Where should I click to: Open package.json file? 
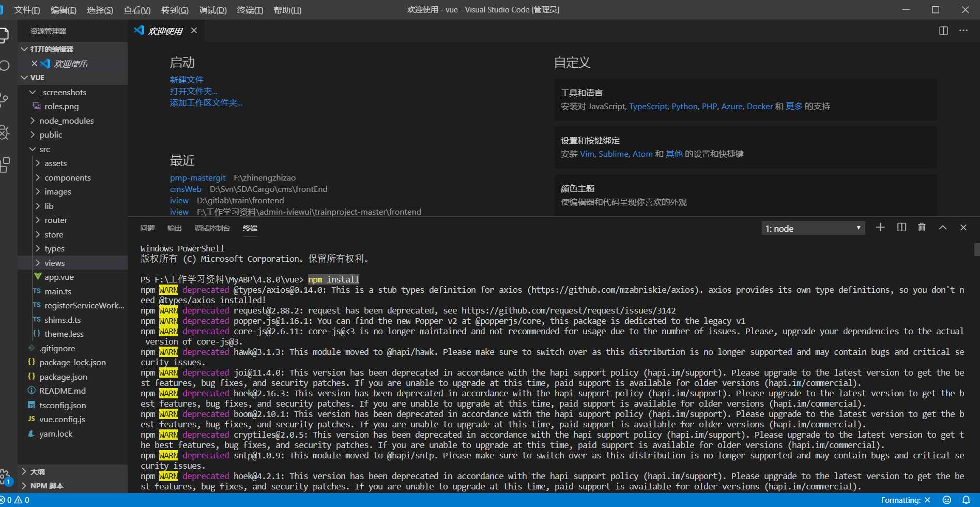point(72,377)
